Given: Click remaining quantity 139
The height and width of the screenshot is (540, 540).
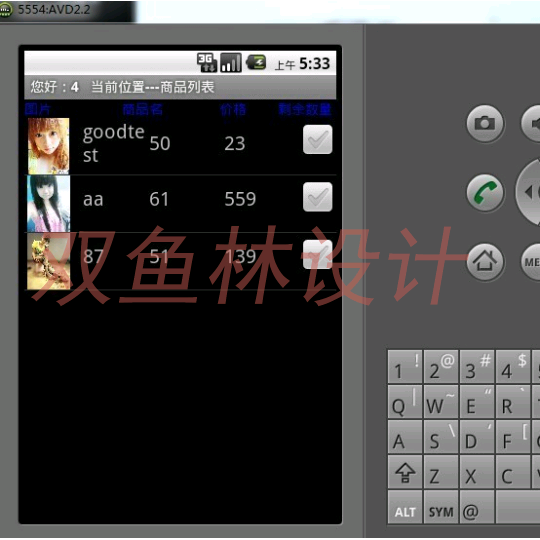Looking at the screenshot, I should [x=240, y=257].
